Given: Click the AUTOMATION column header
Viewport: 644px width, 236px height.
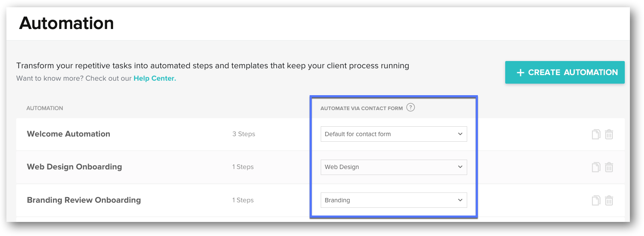Looking at the screenshot, I should (44, 108).
